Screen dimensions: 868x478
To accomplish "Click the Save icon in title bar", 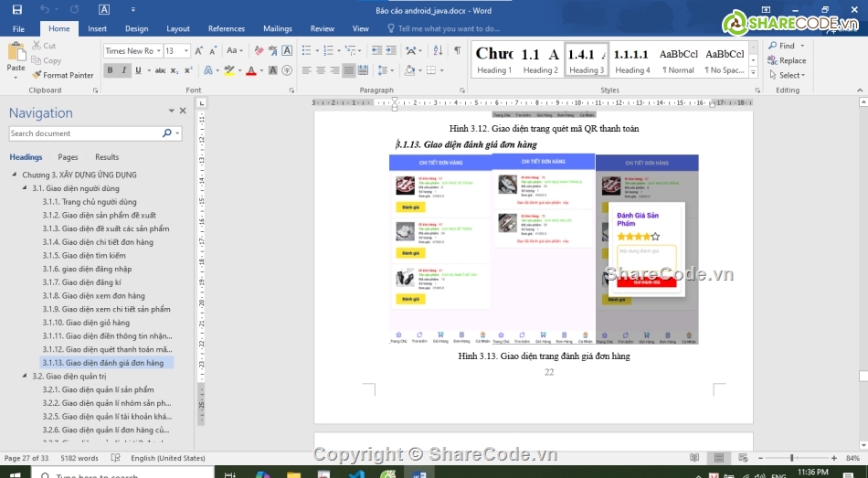I will pyautogui.click(x=16, y=10).
